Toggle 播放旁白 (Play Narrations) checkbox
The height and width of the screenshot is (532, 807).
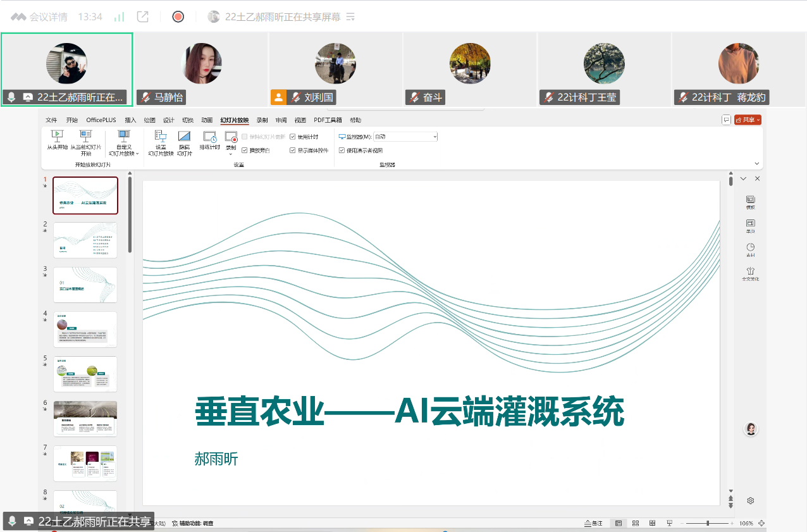point(244,151)
